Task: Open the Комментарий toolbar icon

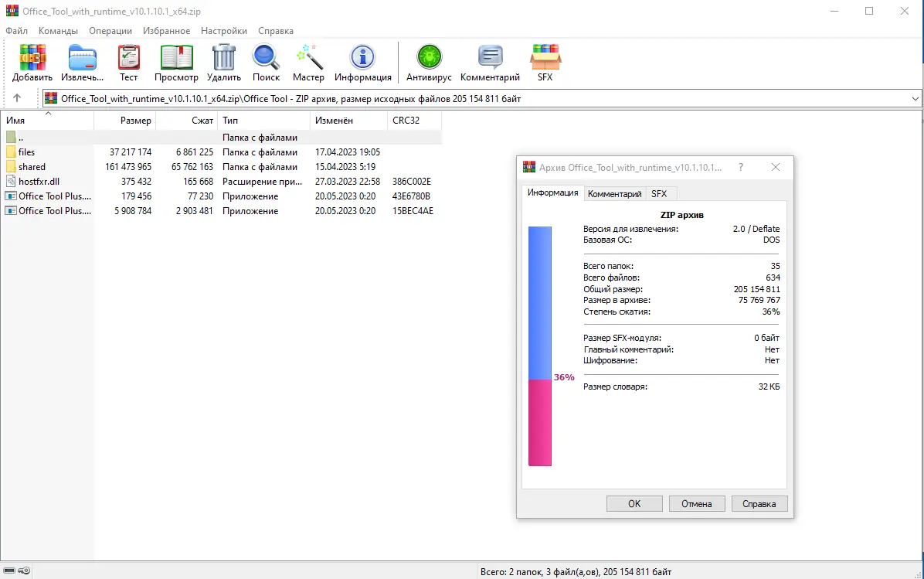Action: (490, 57)
